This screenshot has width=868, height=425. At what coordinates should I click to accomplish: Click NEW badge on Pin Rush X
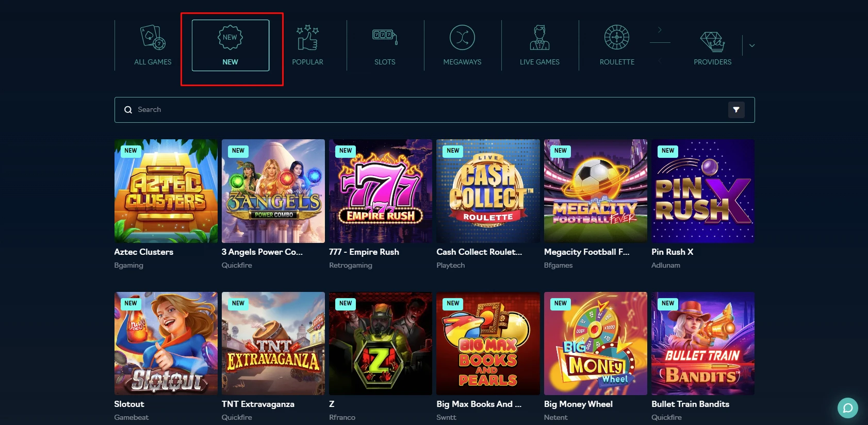(x=668, y=151)
